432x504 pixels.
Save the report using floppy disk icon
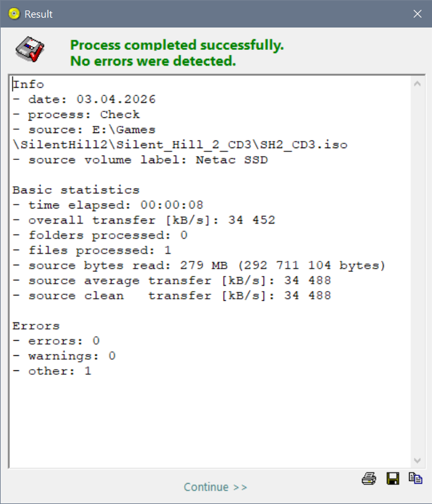(393, 478)
